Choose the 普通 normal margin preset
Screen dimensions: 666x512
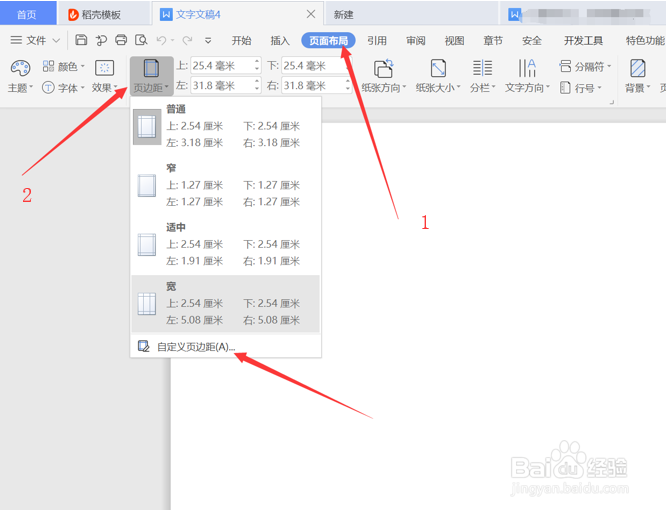(226, 127)
